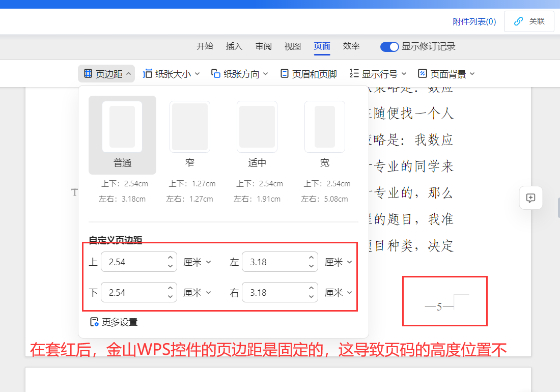Viewport: 560px width, 392px height.
Task: Open the 厘米 unit dropdown for 右
Action: pyautogui.click(x=338, y=293)
